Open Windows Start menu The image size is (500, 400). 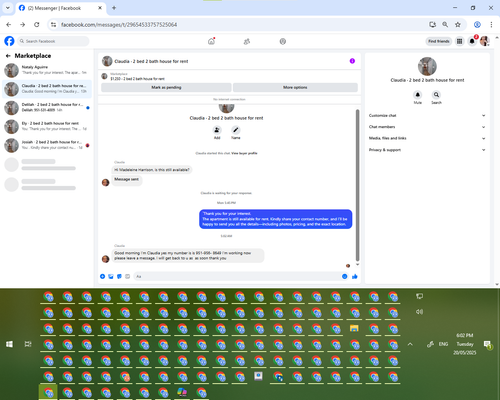coord(9,344)
